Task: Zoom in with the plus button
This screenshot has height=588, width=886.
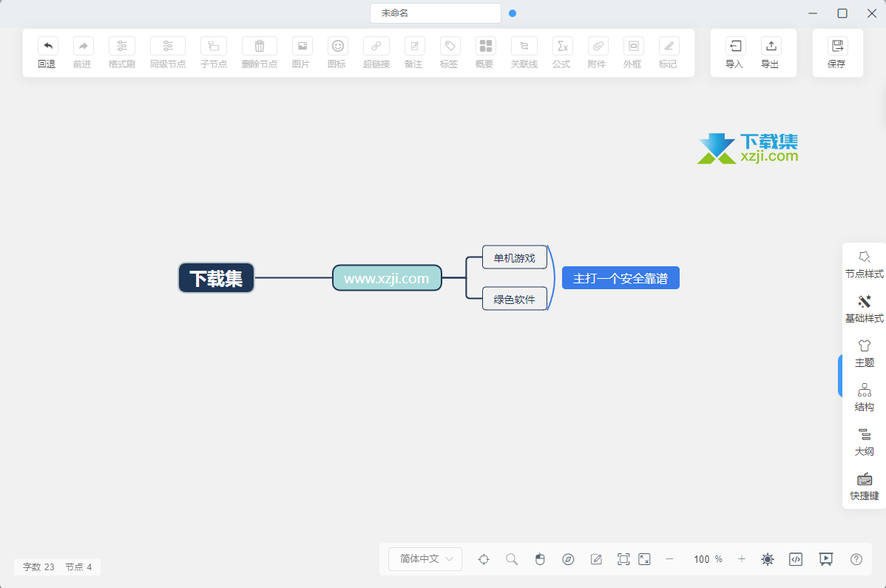Action: pos(741,559)
